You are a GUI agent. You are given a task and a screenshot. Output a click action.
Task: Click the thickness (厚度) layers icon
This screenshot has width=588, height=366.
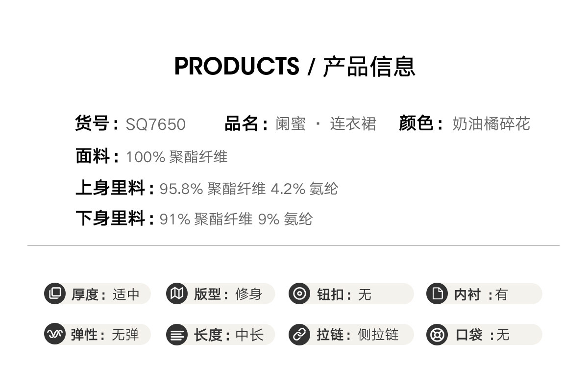point(55,294)
